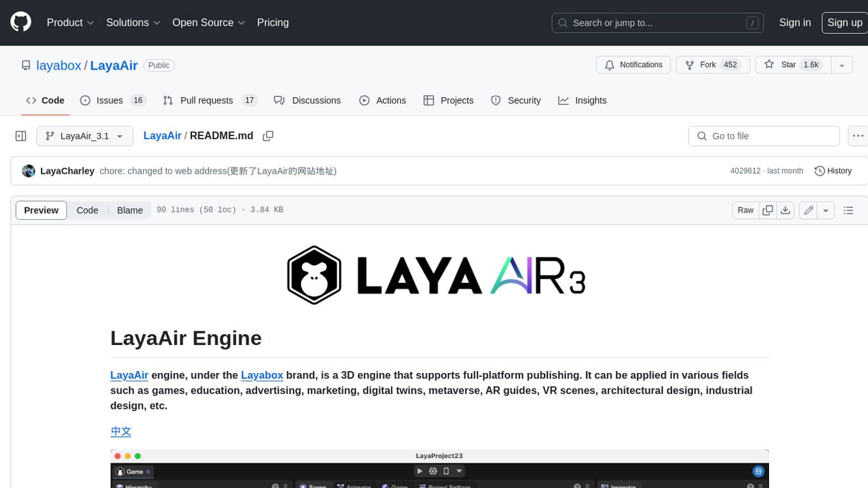868x488 pixels.
Task: Edit this file with the pencil icon
Action: (x=808, y=210)
